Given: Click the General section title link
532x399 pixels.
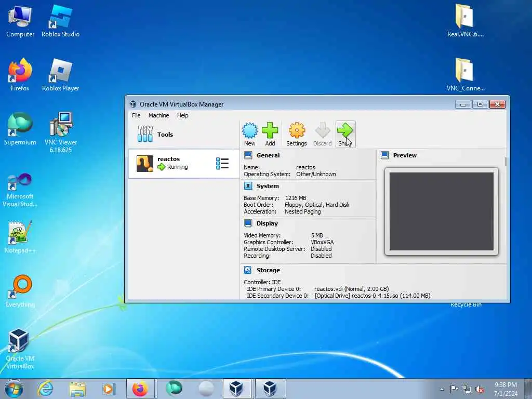Looking at the screenshot, I should pos(268,155).
